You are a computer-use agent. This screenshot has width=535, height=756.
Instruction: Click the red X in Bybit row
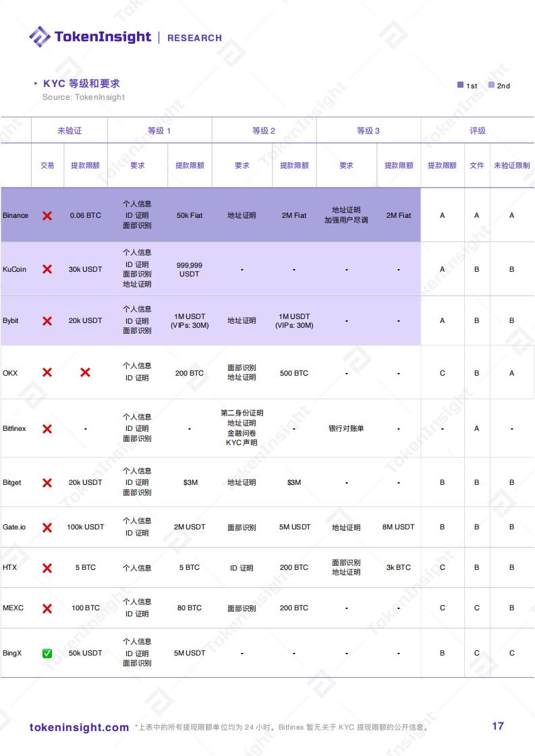click(47, 320)
